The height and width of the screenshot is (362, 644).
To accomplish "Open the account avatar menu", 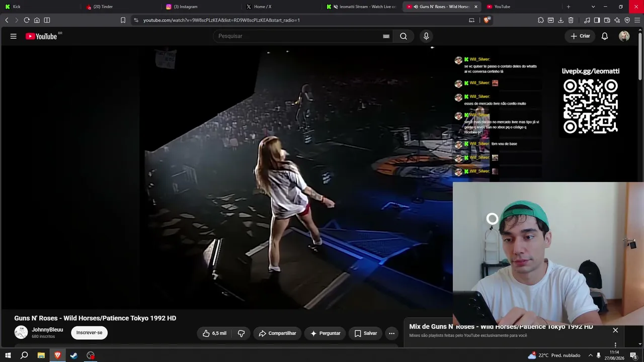I will (624, 36).
